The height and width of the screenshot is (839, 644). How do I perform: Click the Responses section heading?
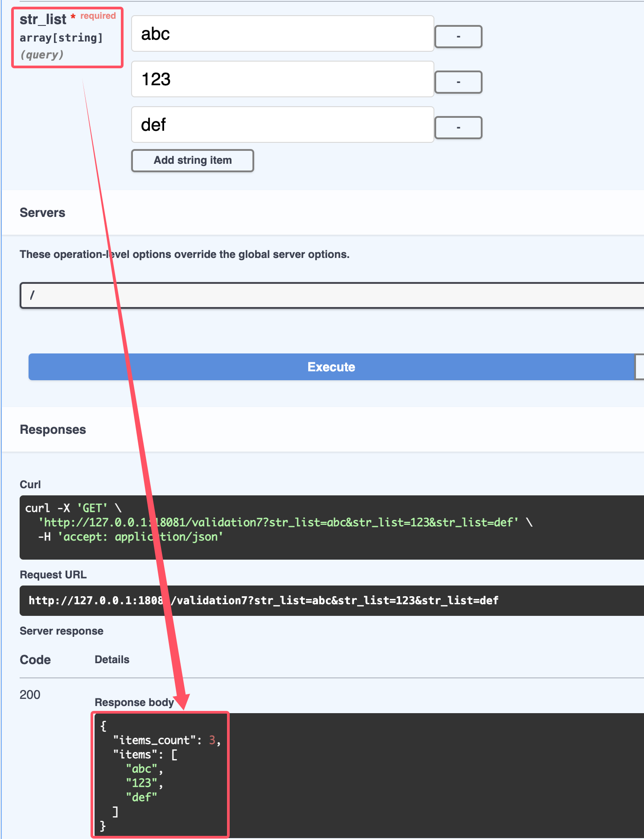(53, 430)
